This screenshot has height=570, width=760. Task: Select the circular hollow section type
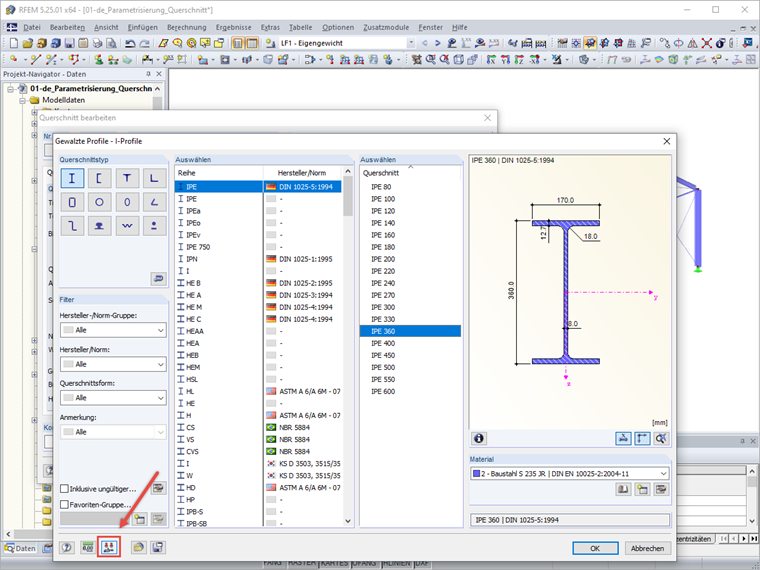tap(99, 202)
